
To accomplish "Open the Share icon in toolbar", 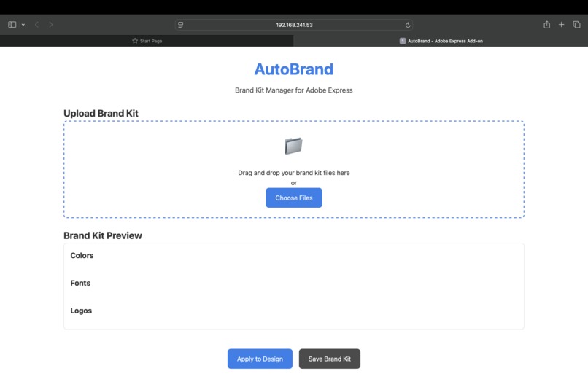I will click(546, 25).
